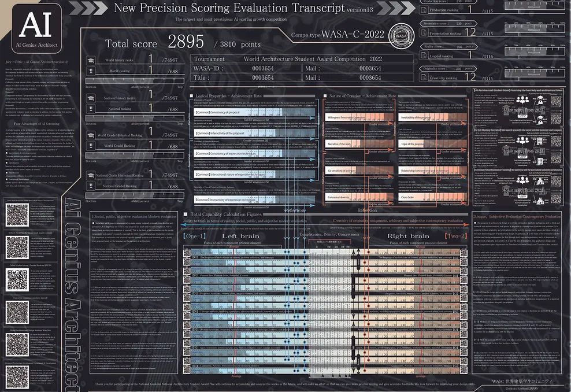Click the Compe type WASA-C-2022 text
Image resolution: width=571 pixels, height=392 pixels.
click(338, 35)
